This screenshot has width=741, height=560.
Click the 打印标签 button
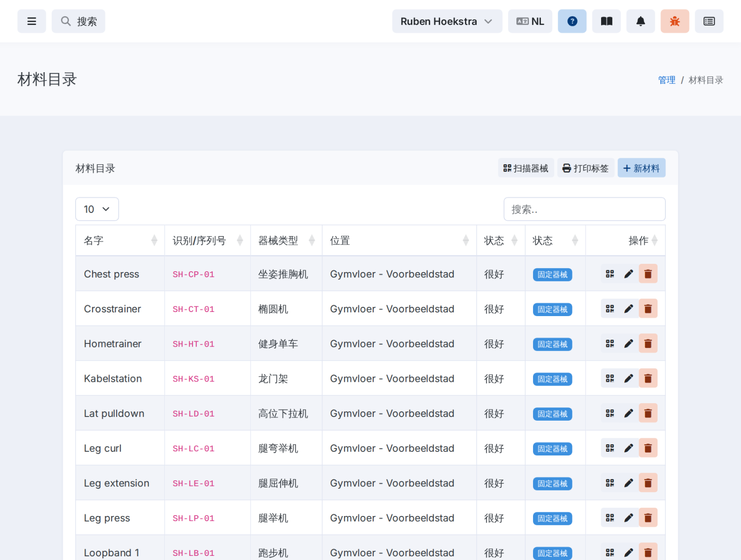[585, 168]
